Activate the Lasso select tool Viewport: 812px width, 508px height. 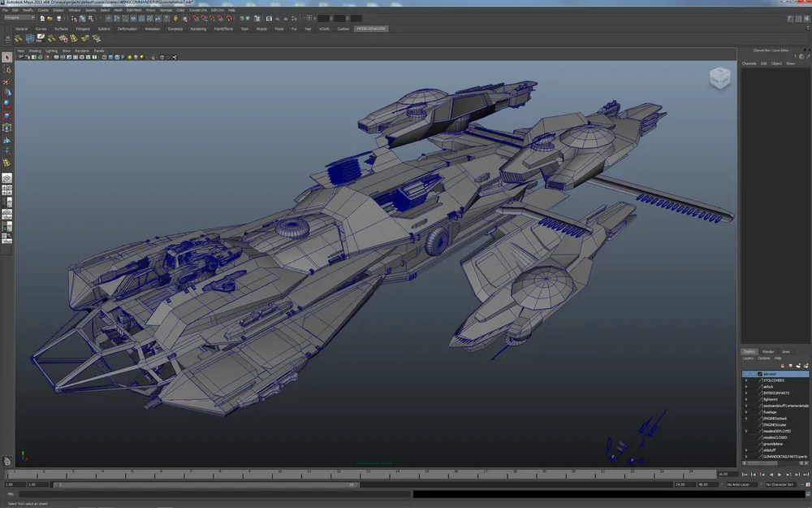(x=7, y=70)
